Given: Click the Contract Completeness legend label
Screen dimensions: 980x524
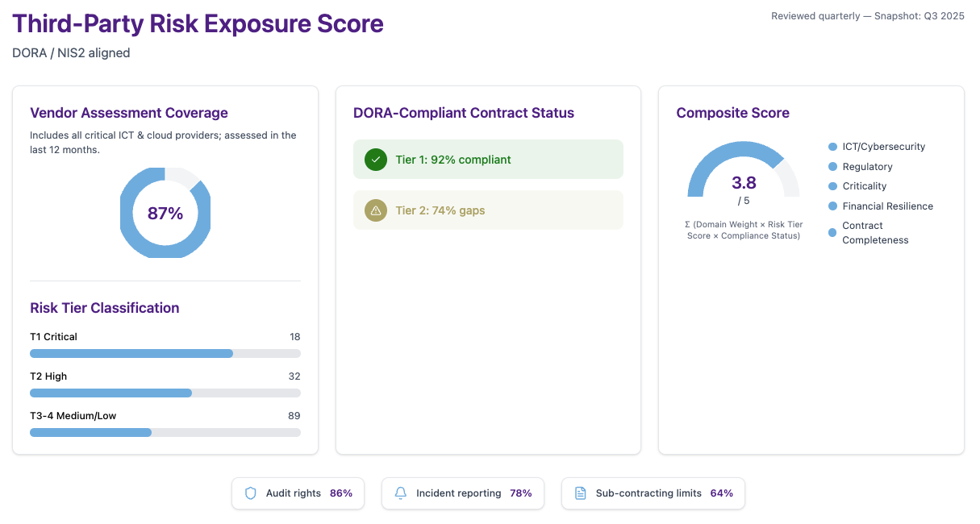Looking at the screenshot, I should [x=876, y=233].
